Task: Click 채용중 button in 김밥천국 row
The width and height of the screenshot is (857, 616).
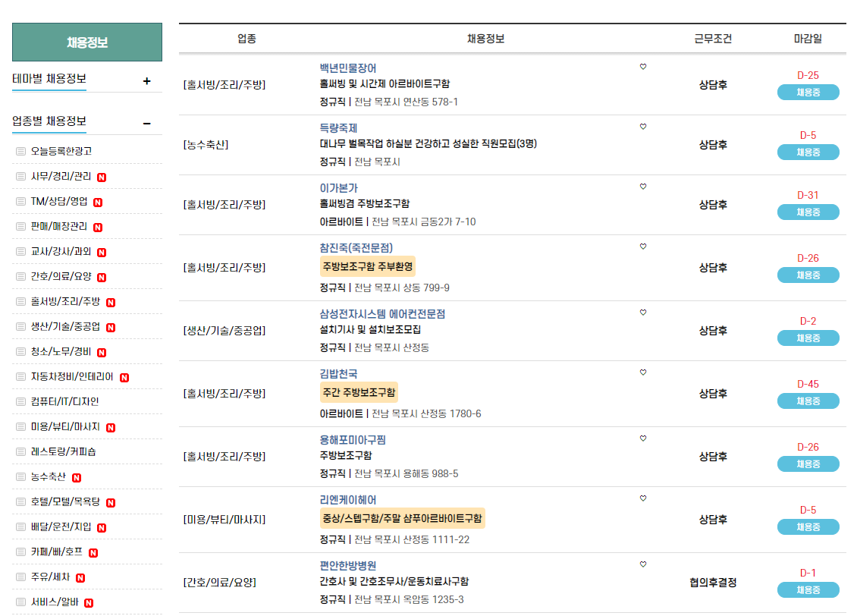Action: click(808, 401)
